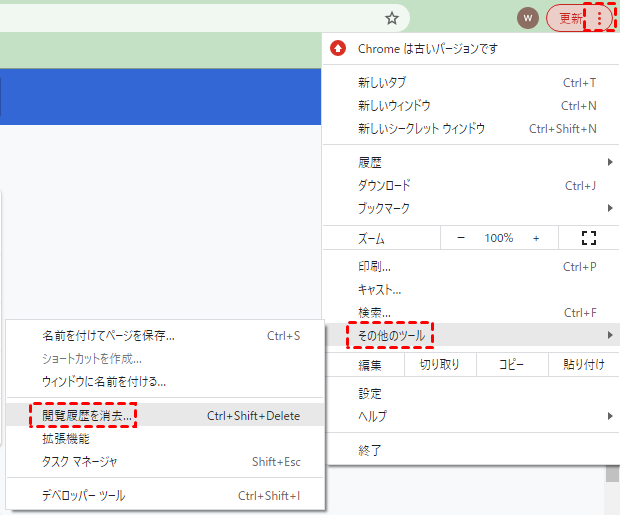Choose 新しいウィンドウ
This screenshot has width=620, height=515.
pos(471,106)
